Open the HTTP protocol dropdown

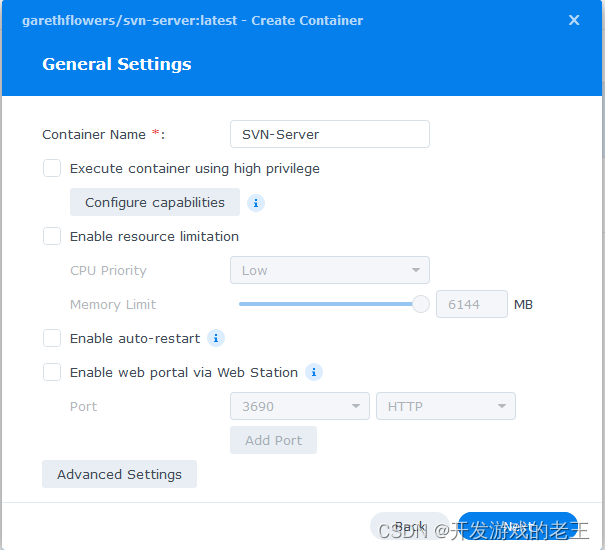pyautogui.click(x=446, y=406)
